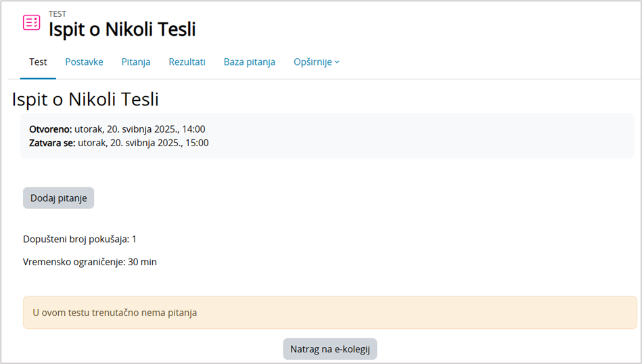The image size is (642, 364).
Task: Click the bold Otvoreno label
Action: [51, 129]
